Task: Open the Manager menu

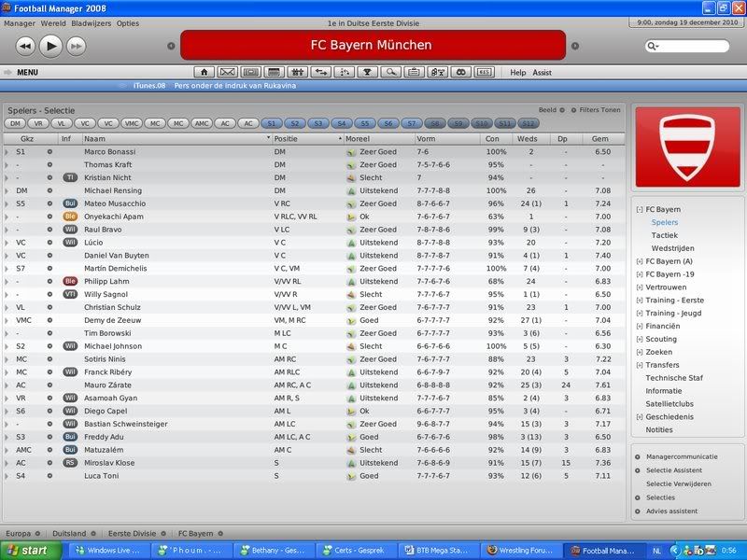Action: coord(20,23)
